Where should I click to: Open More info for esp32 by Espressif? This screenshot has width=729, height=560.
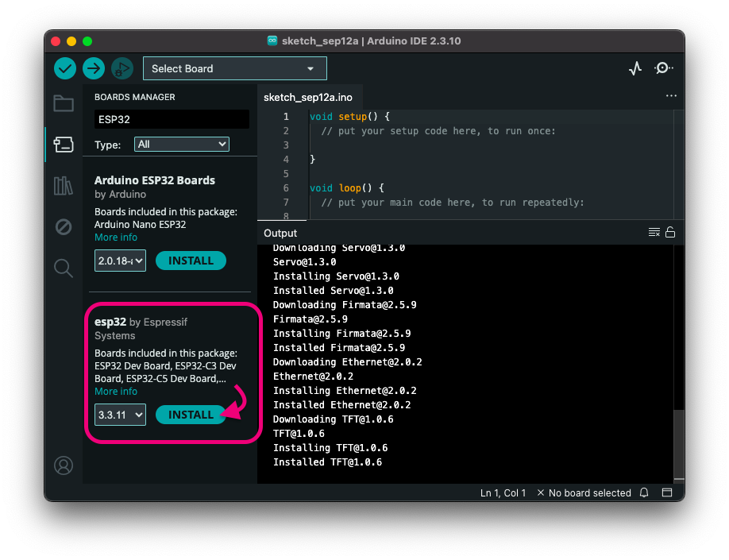(x=116, y=391)
